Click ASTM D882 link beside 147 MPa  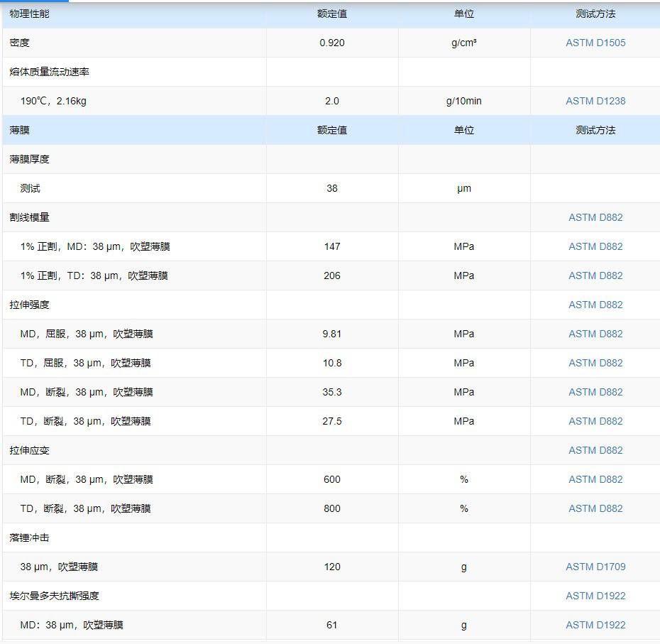595,246
